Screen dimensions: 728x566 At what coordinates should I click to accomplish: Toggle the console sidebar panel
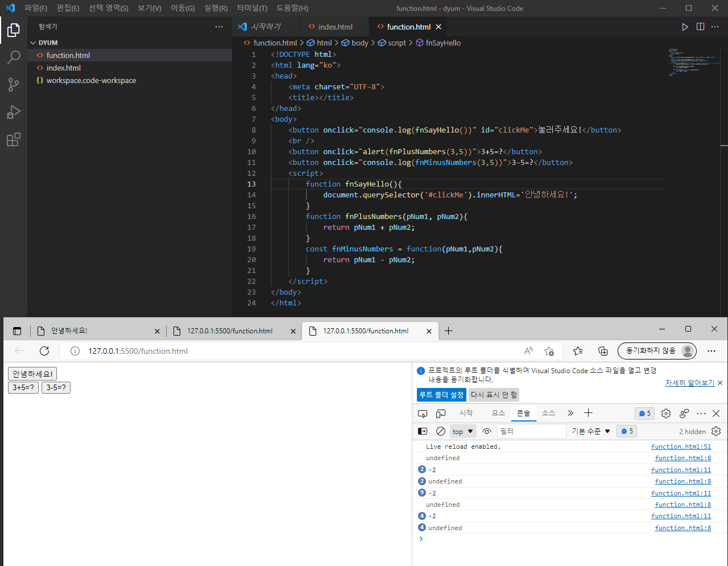423,431
